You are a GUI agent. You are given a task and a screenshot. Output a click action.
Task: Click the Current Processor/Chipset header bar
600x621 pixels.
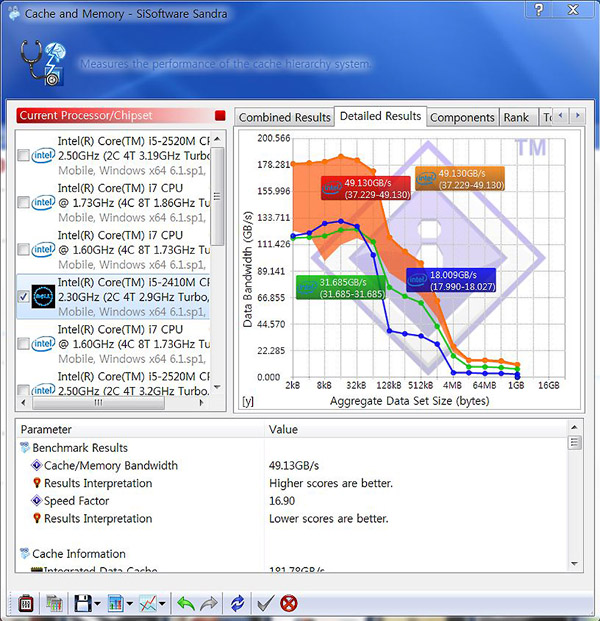(121, 115)
